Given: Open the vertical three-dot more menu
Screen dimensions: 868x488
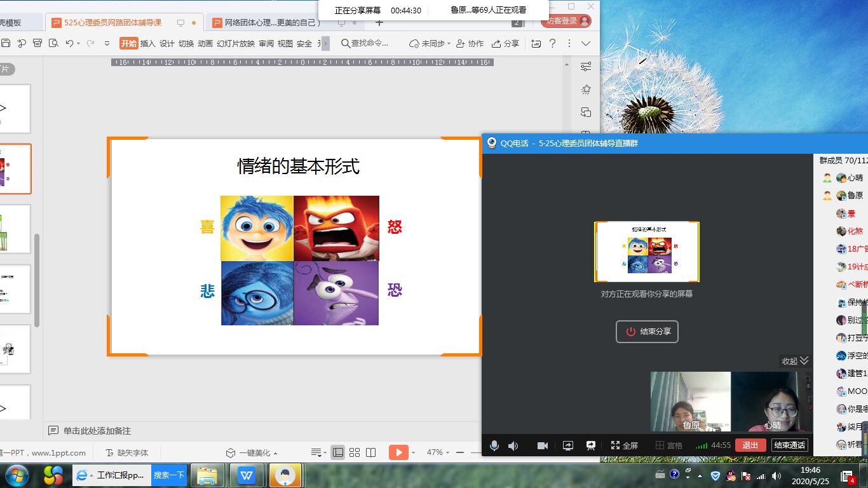Looking at the screenshot, I should [x=569, y=43].
